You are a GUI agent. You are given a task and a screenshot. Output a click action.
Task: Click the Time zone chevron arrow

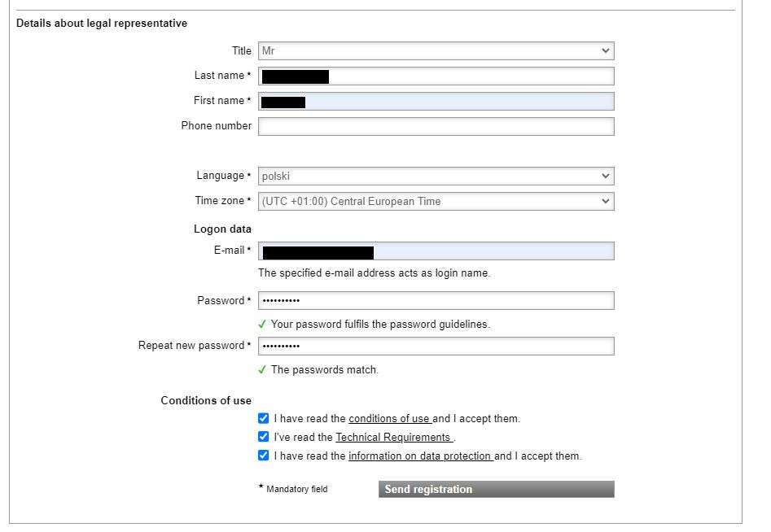pos(605,202)
